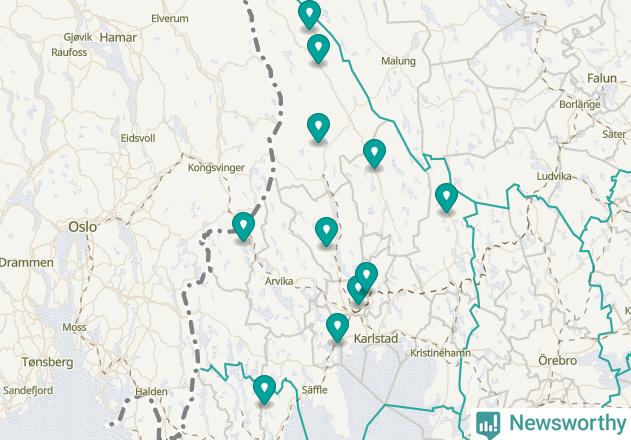Open the marker east of Kongsvinger on the dashed border
The height and width of the screenshot is (440, 631).
[243, 226]
